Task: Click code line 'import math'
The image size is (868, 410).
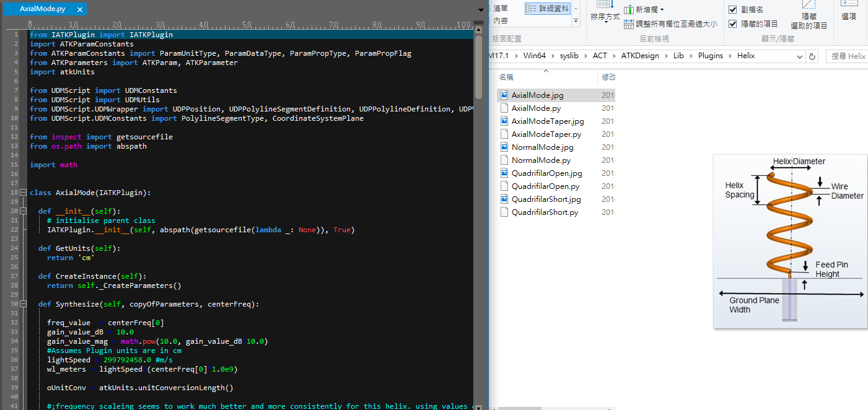Action: [x=53, y=165]
